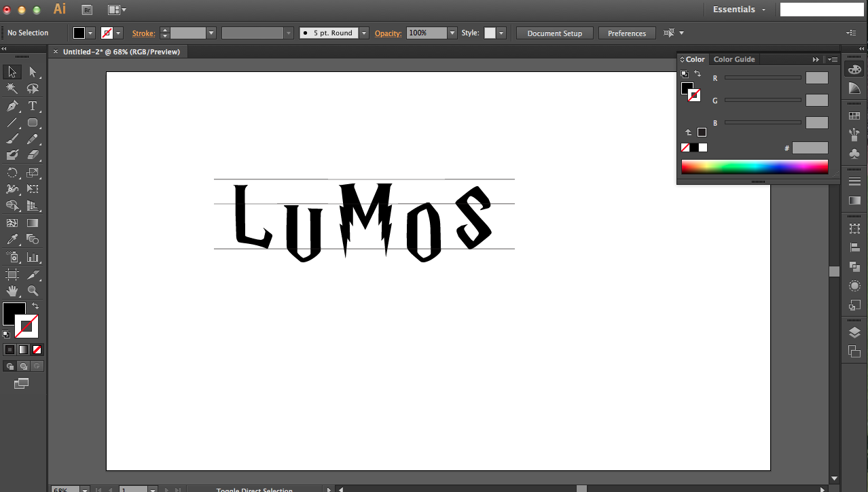Enable Draw Inside mode
868x492 pixels.
tap(37, 366)
